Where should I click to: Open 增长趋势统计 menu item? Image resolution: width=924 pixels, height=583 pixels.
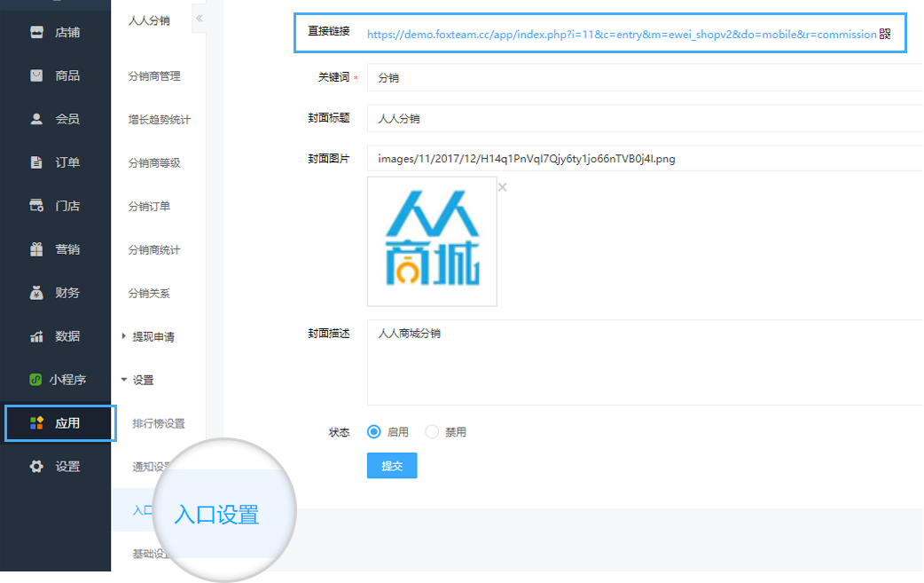tap(159, 120)
